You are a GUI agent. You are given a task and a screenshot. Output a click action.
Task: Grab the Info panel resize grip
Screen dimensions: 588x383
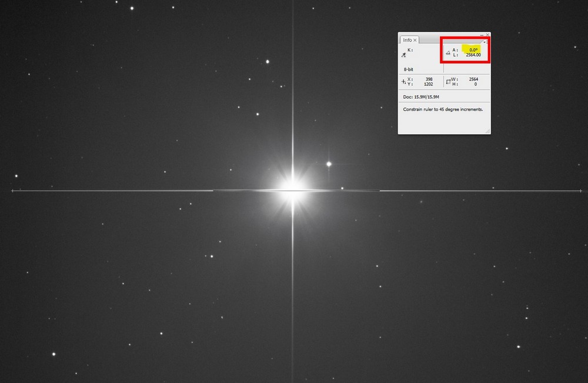coord(487,131)
